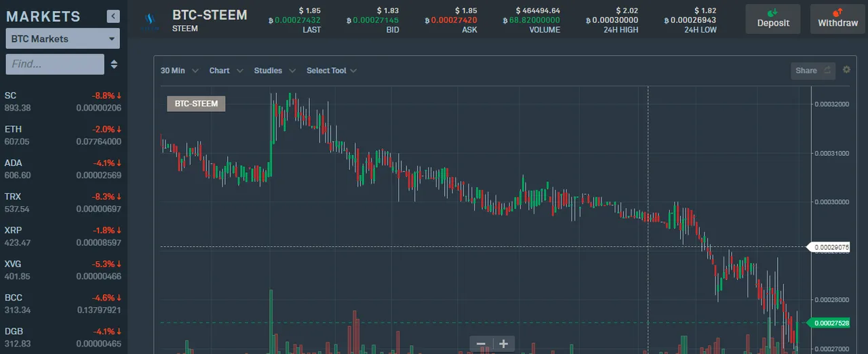Click the 0.00027528 current price label

pyautogui.click(x=828, y=323)
